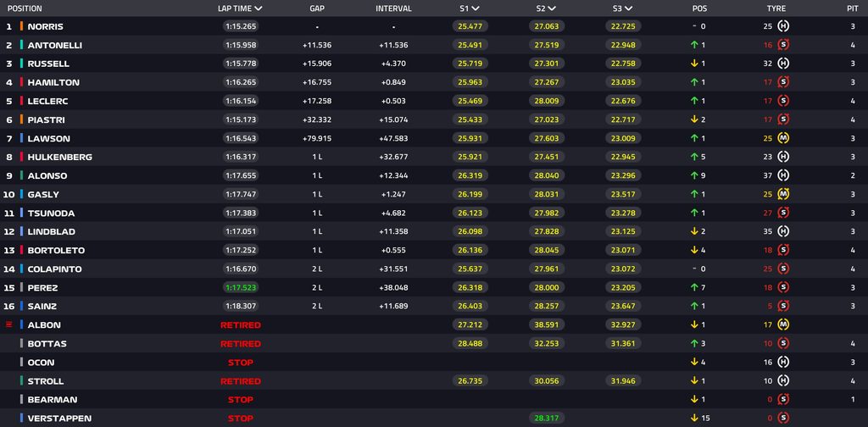Click Verstappen's yellow position-loss arrow
The width and height of the screenshot is (868, 427).
point(694,419)
